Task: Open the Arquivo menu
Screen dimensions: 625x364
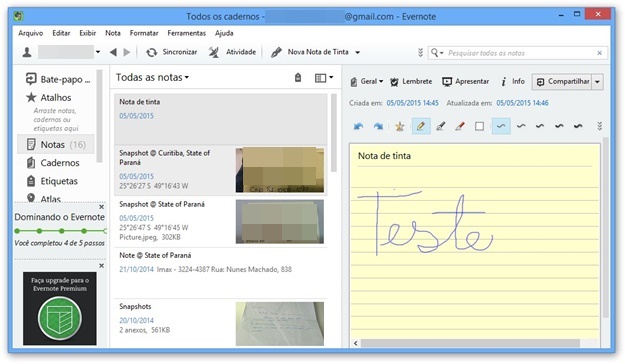Action: [x=31, y=33]
